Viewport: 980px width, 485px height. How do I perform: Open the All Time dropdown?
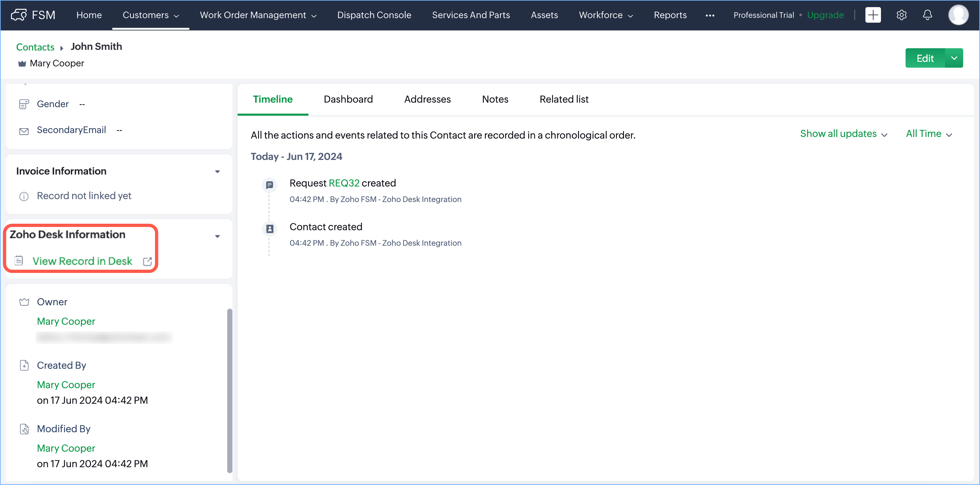coord(928,134)
